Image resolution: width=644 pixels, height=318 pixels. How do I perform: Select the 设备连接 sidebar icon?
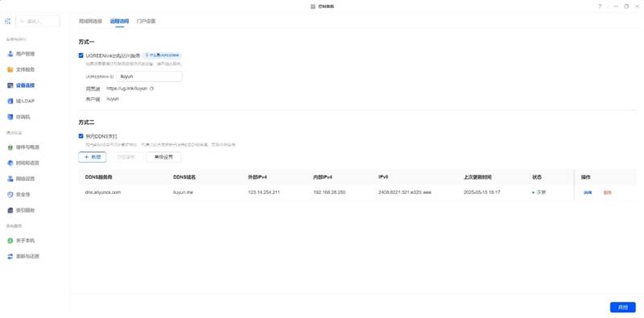10,85
